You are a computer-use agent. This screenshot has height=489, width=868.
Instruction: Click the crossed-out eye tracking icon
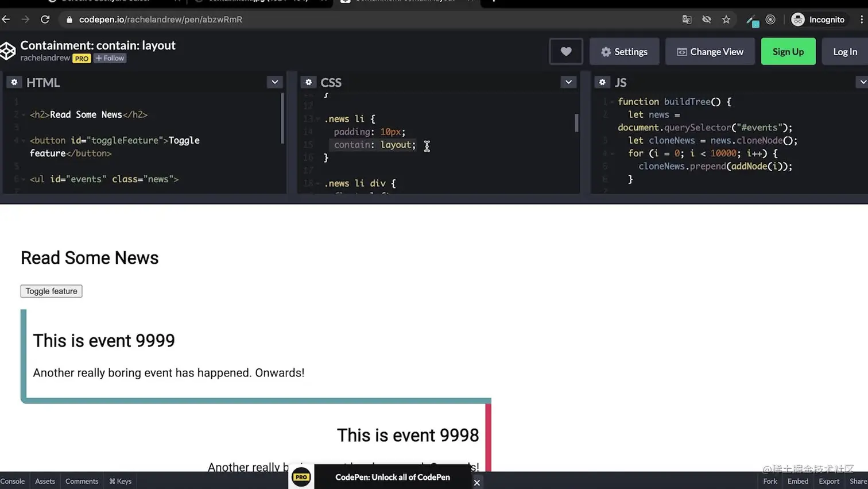[x=707, y=20]
